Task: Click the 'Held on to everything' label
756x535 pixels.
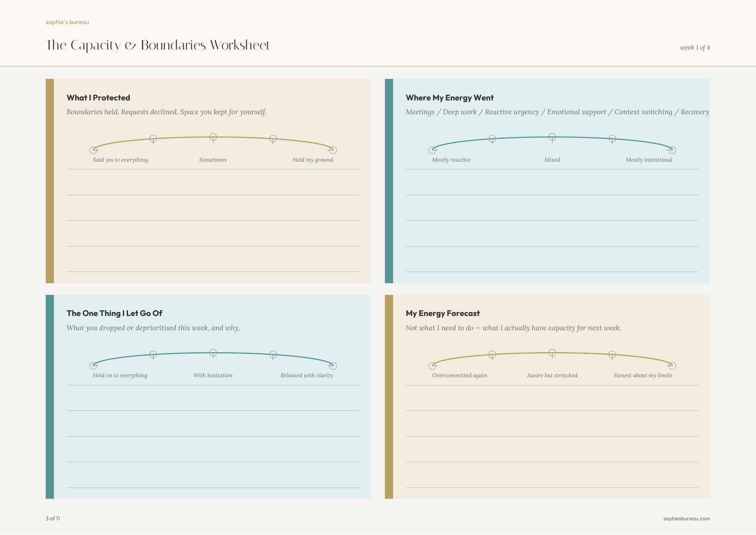Action: [120, 375]
